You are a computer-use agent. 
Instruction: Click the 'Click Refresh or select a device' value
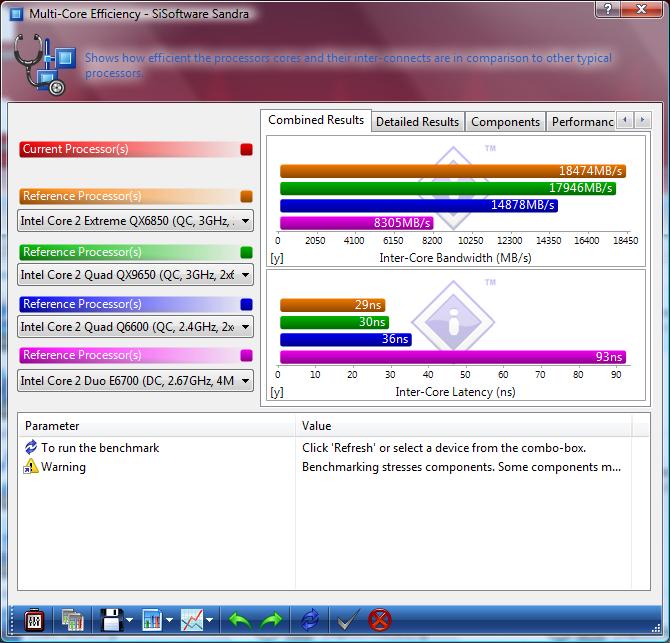click(x=444, y=448)
